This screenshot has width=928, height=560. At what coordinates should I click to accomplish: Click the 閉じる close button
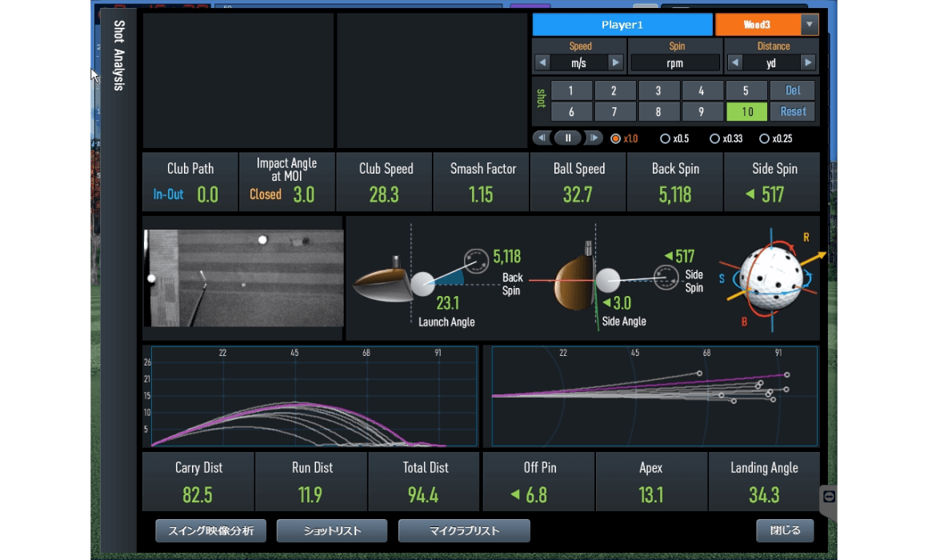pyautogui.click(x=785, y=530)
